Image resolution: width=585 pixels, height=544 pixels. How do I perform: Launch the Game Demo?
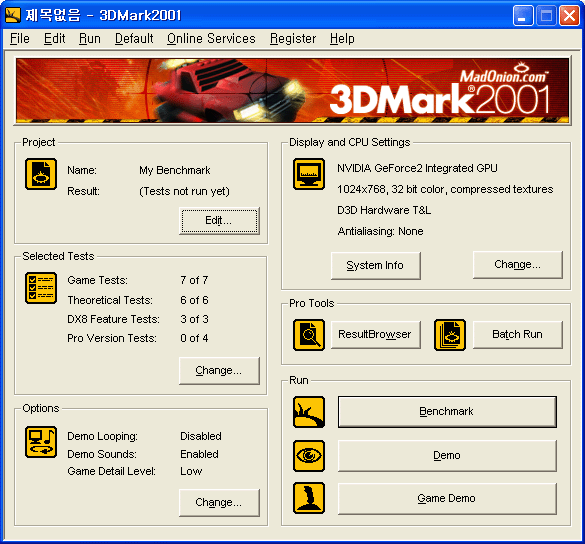447,498
